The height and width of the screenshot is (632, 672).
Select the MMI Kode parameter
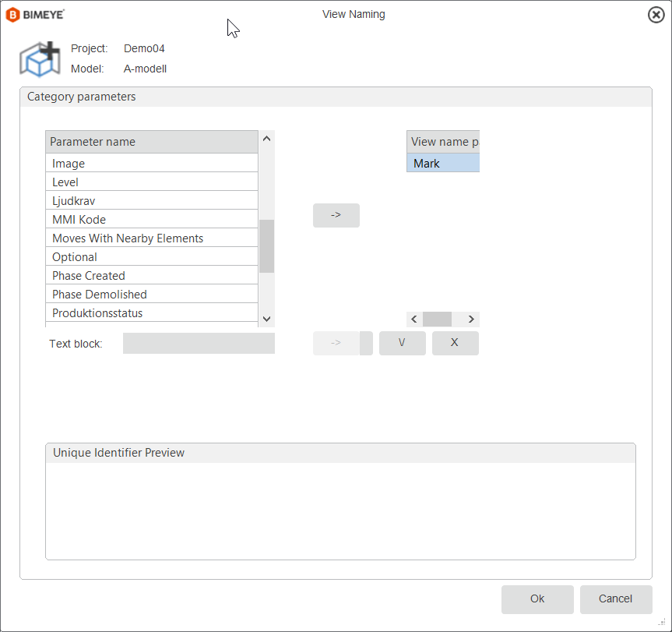(x=152, y=220)
